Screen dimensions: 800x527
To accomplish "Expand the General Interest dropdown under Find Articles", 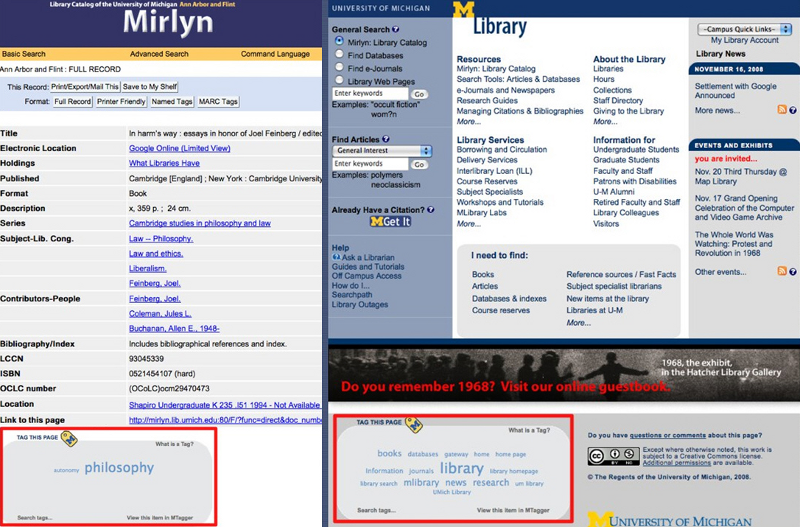I will click(381, 150).
